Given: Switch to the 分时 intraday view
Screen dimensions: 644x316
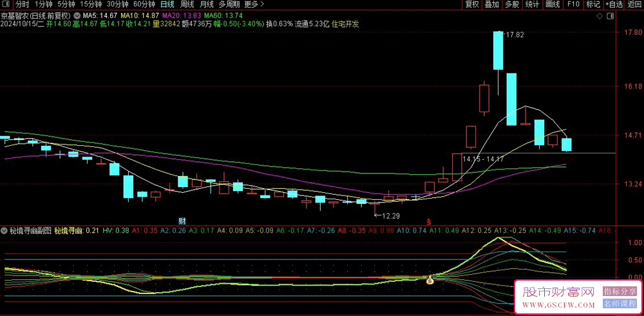Looking at the screenshot, I should (23, 5).
